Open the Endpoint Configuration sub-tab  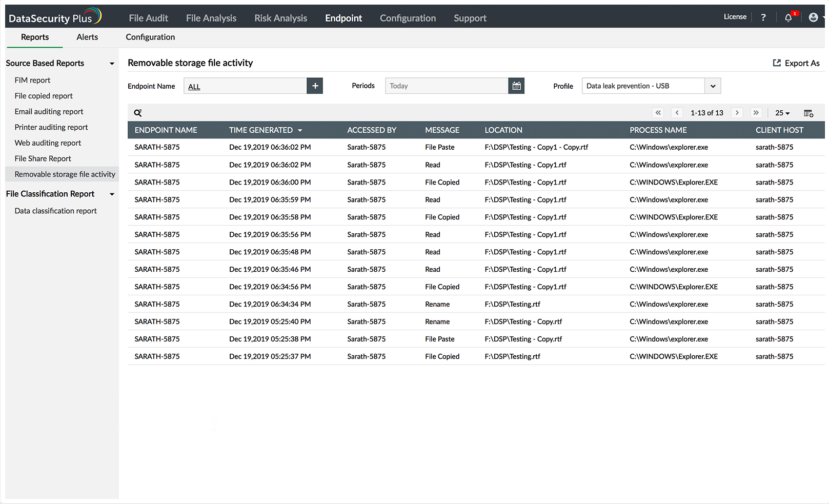click(x=150, y=37)
